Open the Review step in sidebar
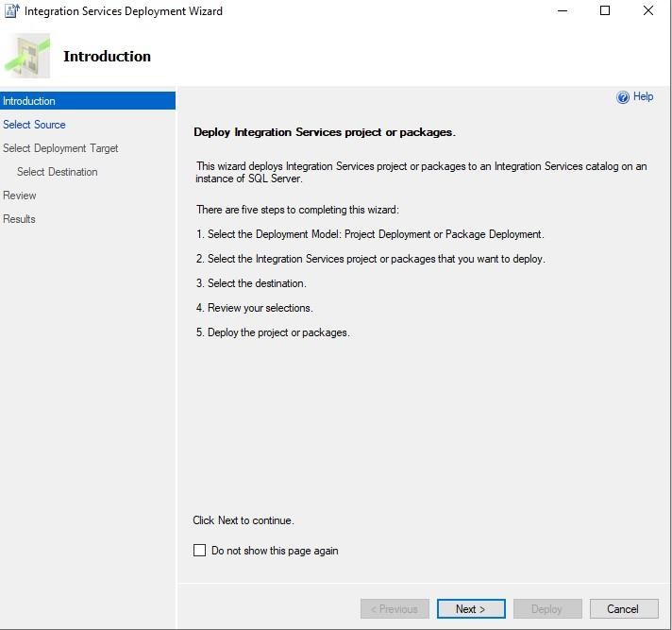 (x=19, y=196)
